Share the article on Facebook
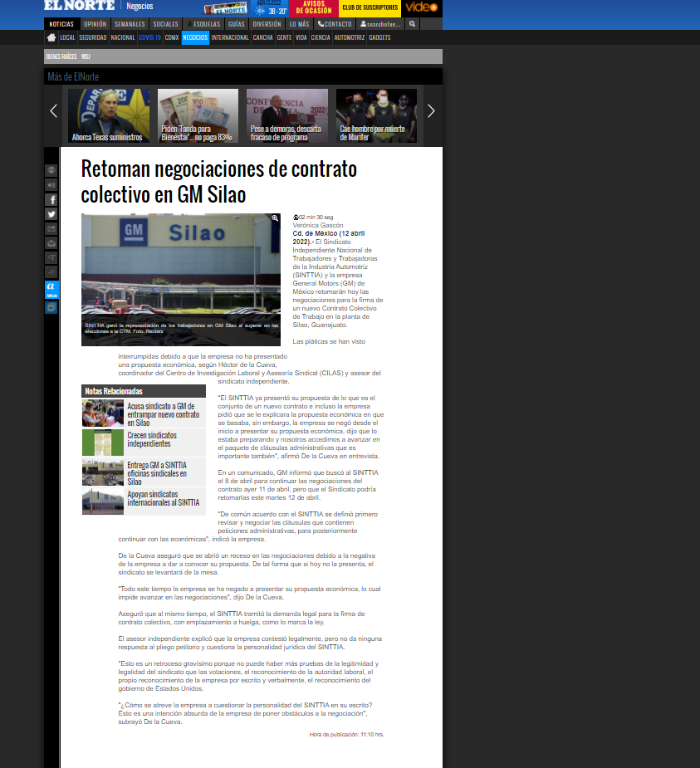Image resolution: width=700 pixels, height=768 pixels. pyautogui.click(x=51, y=199)
